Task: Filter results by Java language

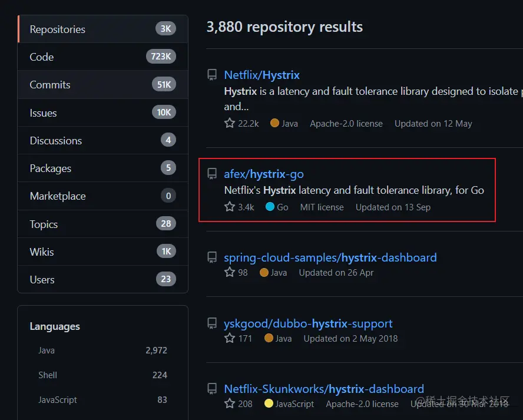Action: point(102,350)
